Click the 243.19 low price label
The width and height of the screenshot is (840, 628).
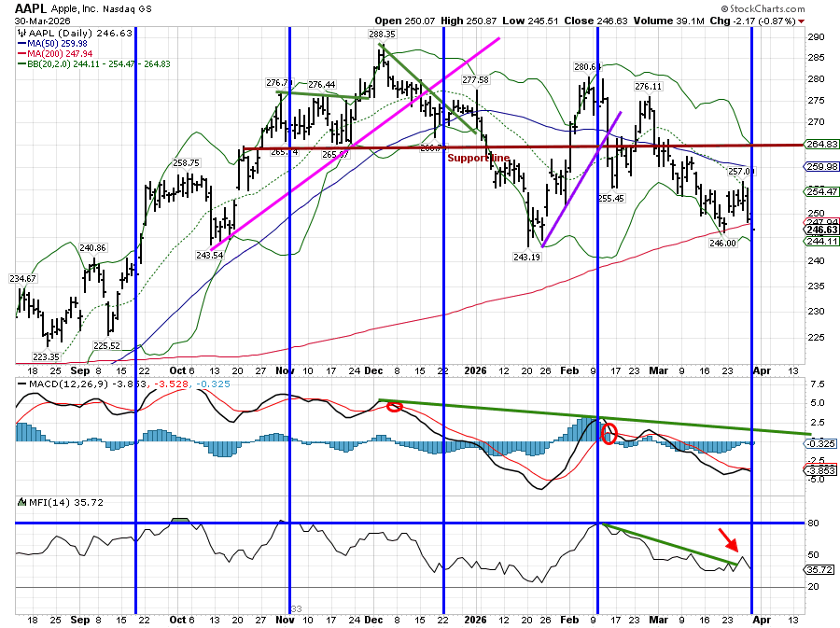528,257
